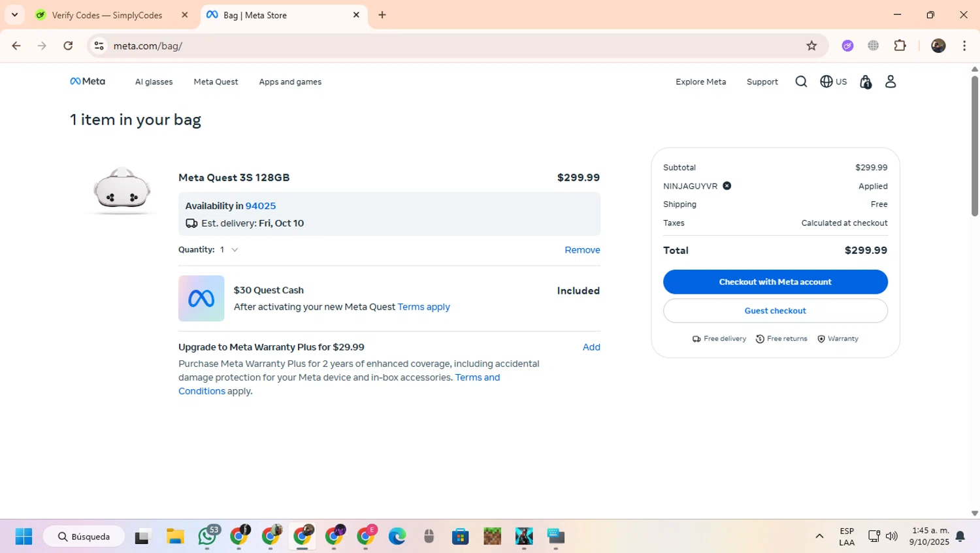
Task: Open File Explorer from the taskbar
Action: click(175, 537)
